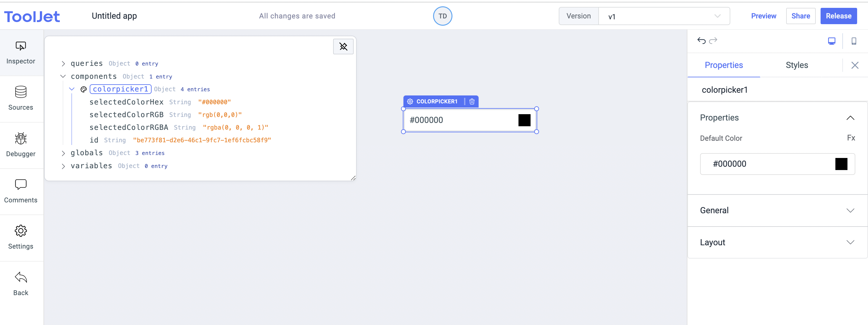The height and width of the screenshot is (325, 868).
Task: Click the bottom-left resize handle of colorpicker
Action: (403, 132)
